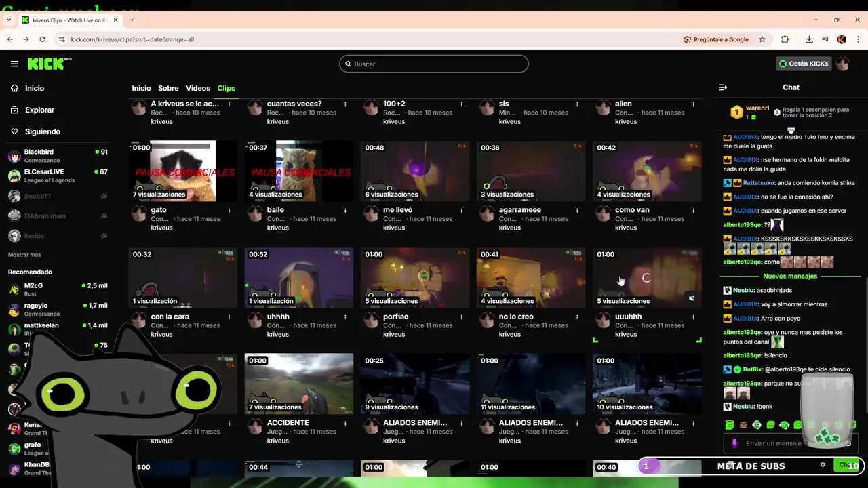
Task: Open options for clip 'cuantas veces?'
Action: (x=345, y=104)
